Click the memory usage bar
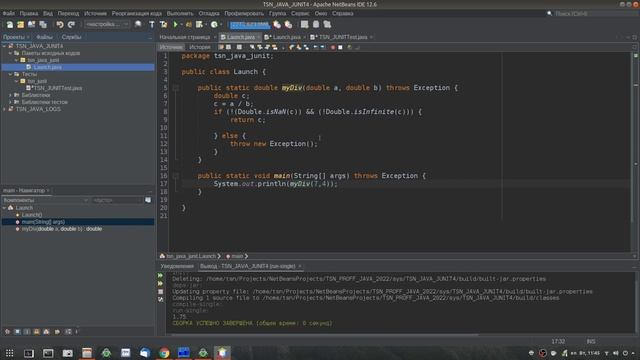The height and width of the screenshot is (360, 640). click(250, 24)
